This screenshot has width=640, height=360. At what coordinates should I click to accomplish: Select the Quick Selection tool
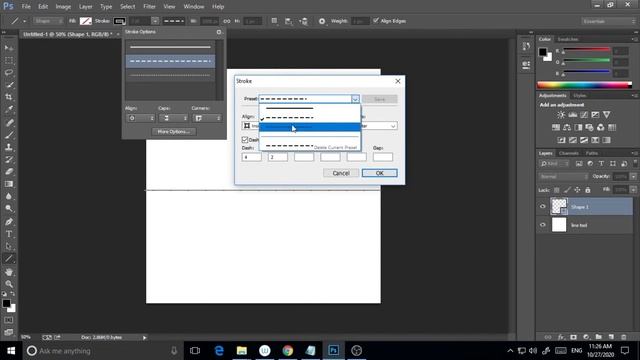[x=9, y=85]
